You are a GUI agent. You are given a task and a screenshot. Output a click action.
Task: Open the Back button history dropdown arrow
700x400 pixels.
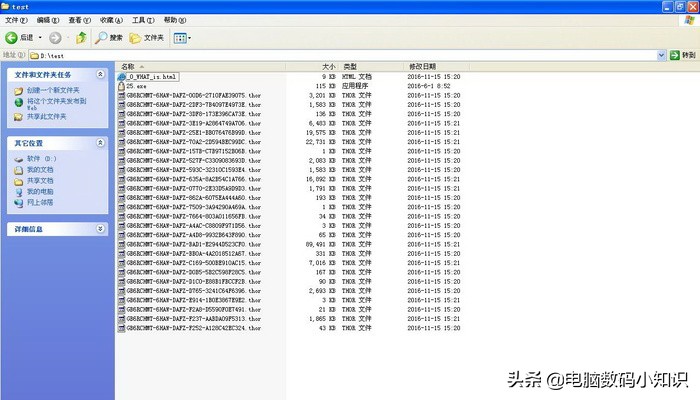tap(40, 38)
